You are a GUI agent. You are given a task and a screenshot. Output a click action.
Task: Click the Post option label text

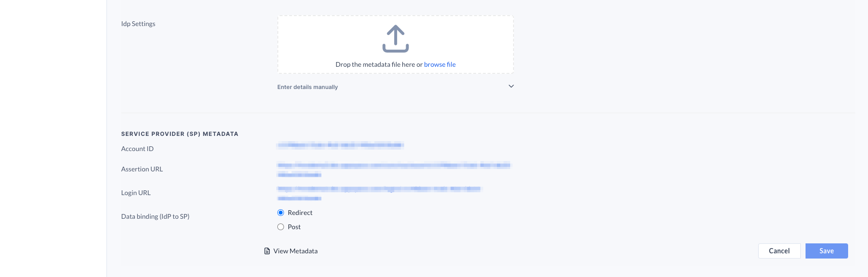tap(294, 227)
